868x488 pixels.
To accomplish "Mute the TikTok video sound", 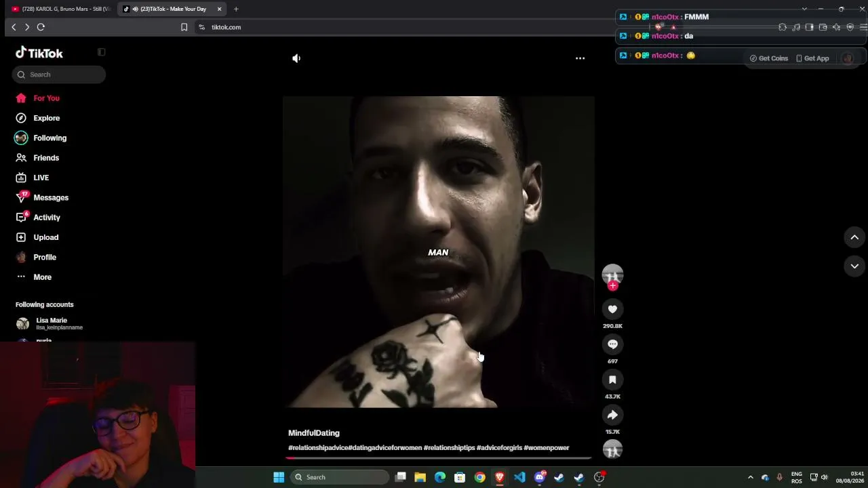I will click(x=296, y=58).
